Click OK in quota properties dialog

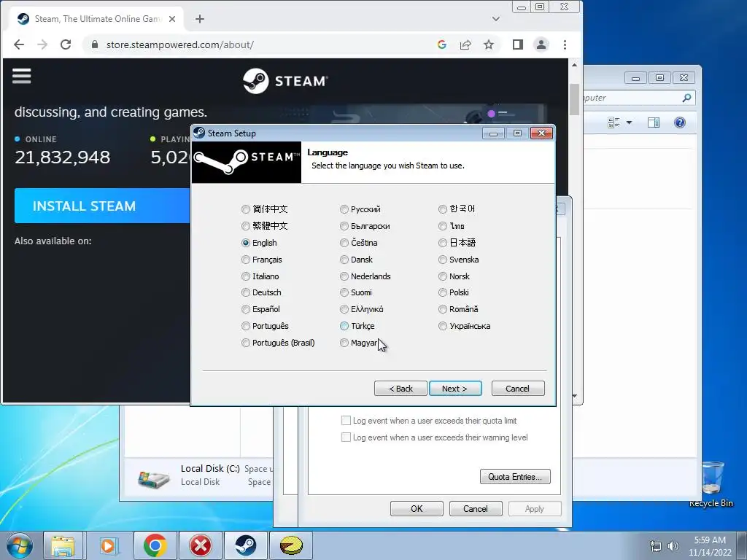(417, 508)
